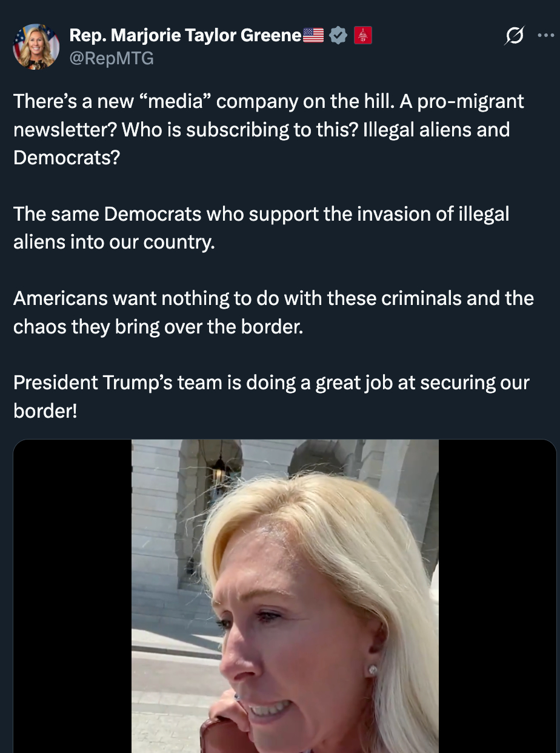Click the paragraph starting "There's a new"
The image size is (560, 753).
coord(268,130)
